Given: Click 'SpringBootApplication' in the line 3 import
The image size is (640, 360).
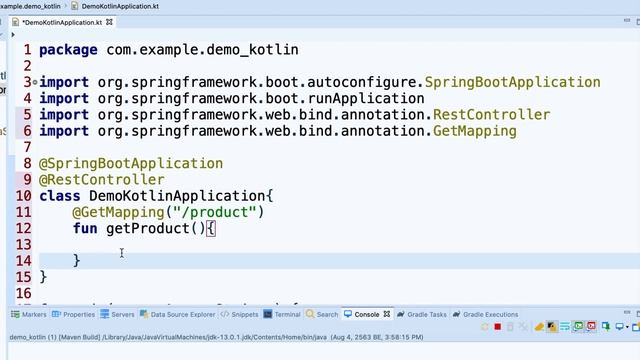Looking at the screenshot, I should pos(513,82).
